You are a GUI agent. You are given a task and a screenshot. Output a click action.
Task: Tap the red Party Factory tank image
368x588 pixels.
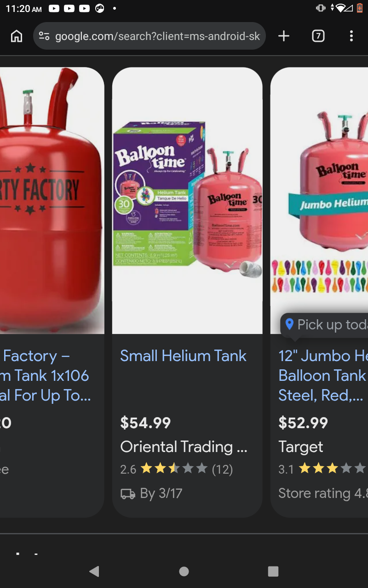click(52, 201)
